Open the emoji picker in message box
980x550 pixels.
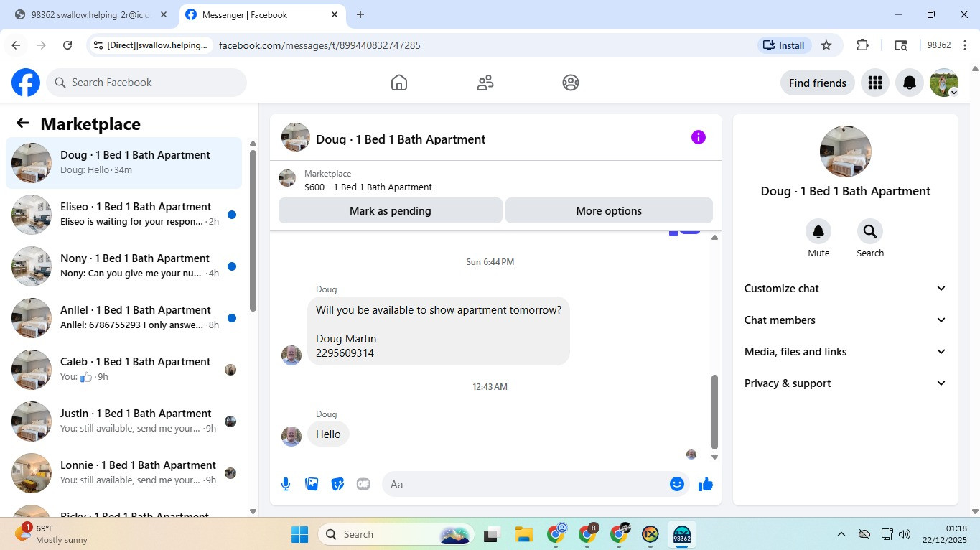point(676,484)
